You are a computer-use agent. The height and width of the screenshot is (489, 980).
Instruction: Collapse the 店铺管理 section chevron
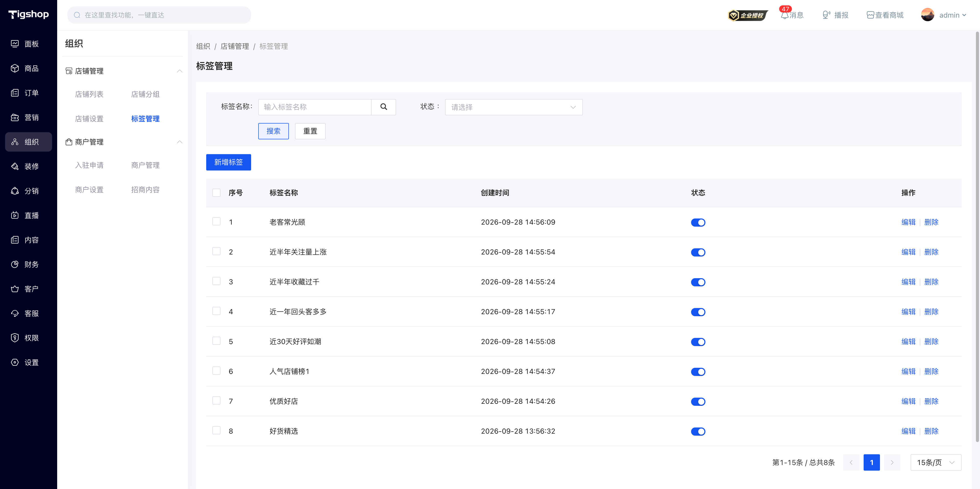(x=180, y=71)
